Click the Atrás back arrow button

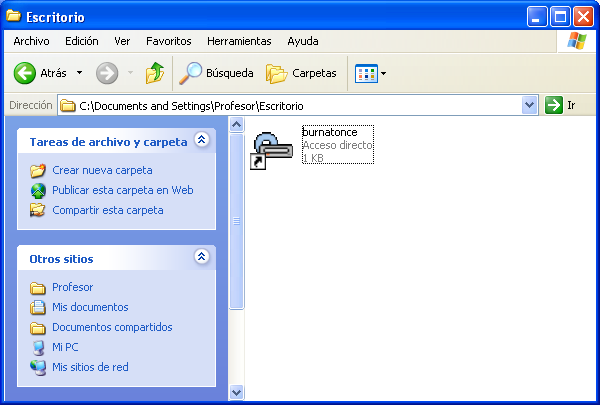pos(25,73)
